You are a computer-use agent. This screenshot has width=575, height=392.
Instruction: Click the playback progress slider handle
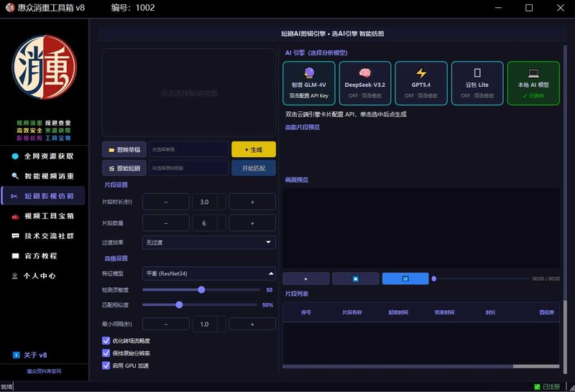434,279
